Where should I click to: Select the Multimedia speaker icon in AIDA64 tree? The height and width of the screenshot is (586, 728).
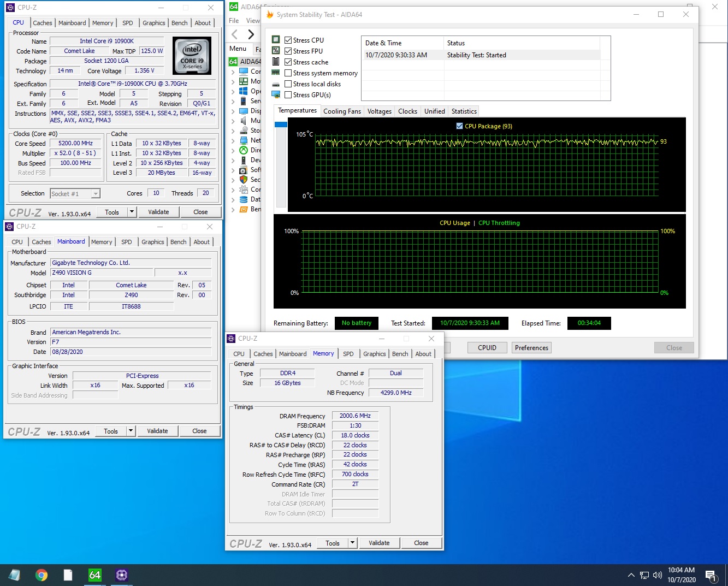[244, 121]
